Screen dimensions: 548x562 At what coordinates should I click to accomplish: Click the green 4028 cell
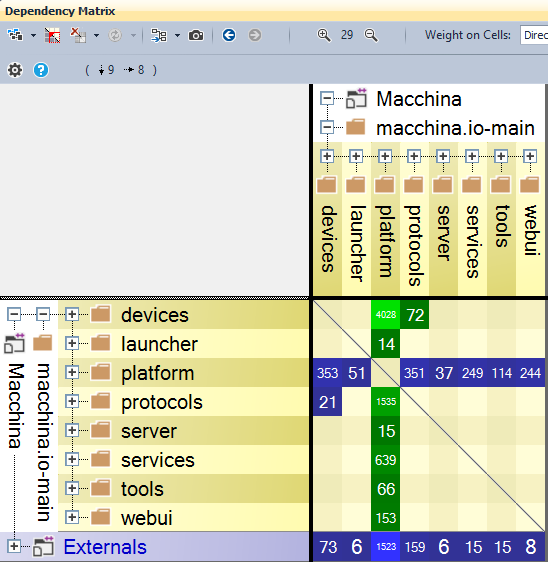pyautogui.click(x=385, y=315)
